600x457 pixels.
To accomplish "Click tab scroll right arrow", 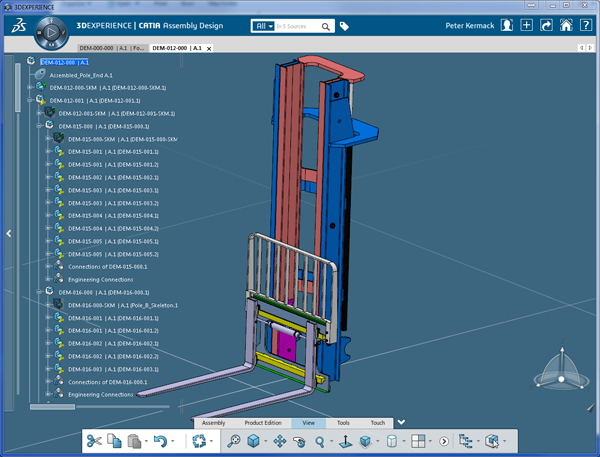I will coord(590,48).
